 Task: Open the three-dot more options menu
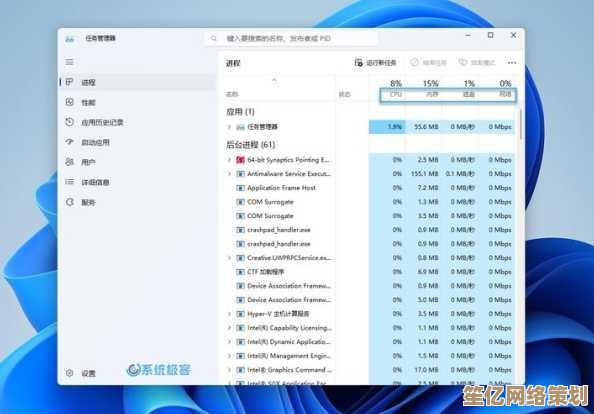point(512,63)
